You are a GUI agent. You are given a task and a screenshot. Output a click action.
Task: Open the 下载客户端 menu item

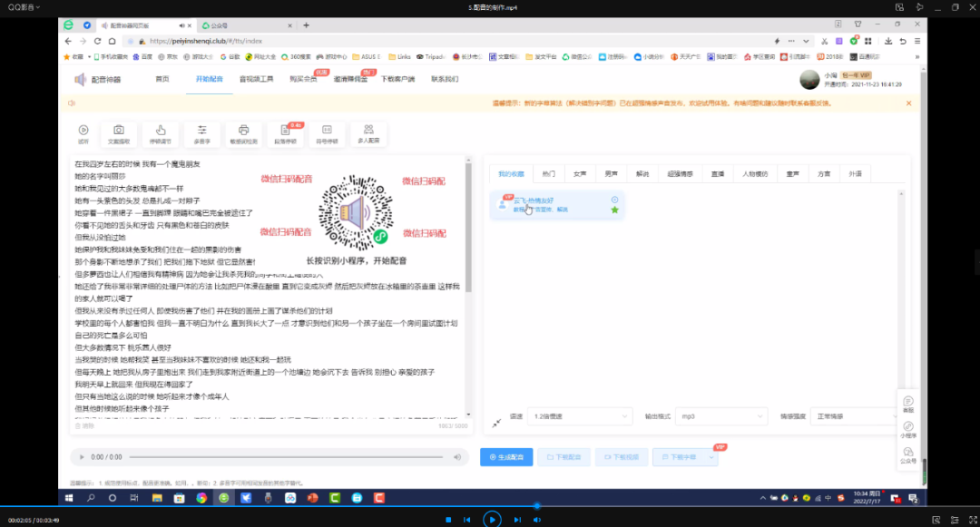(x=398, y=79)
